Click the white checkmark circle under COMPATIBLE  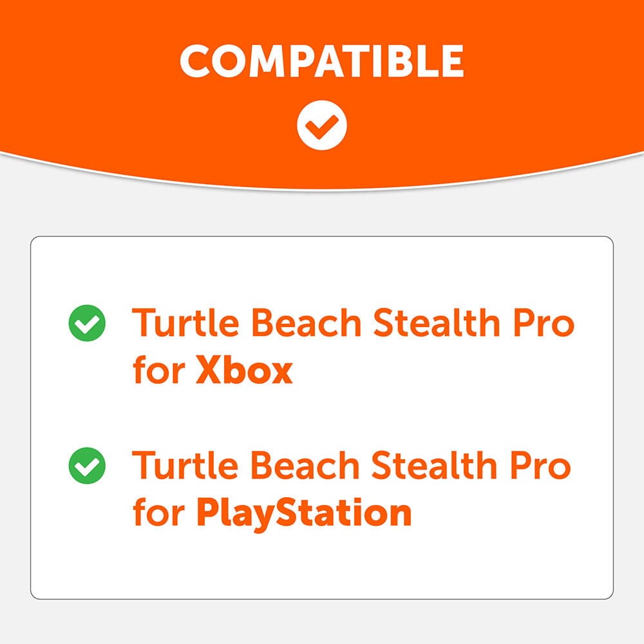pos(322,125)
